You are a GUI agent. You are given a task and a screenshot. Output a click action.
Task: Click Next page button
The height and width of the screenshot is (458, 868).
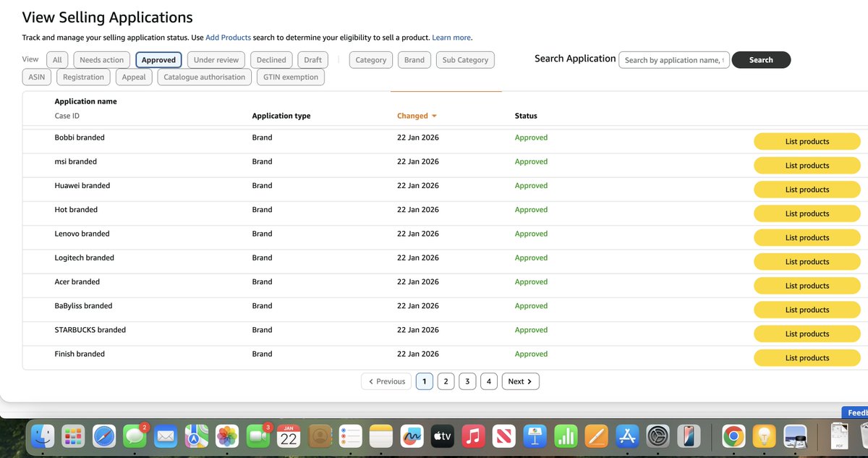point(520,381)
